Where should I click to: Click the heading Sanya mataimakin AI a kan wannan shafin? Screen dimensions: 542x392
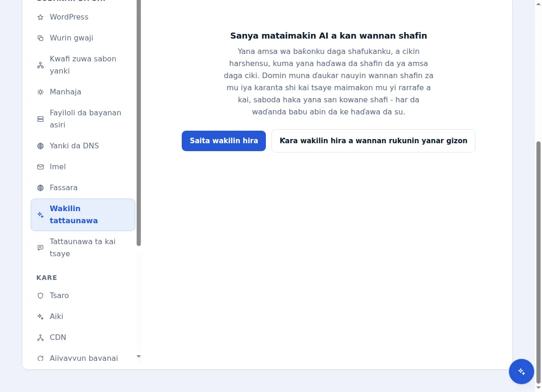tap(328, 36)
